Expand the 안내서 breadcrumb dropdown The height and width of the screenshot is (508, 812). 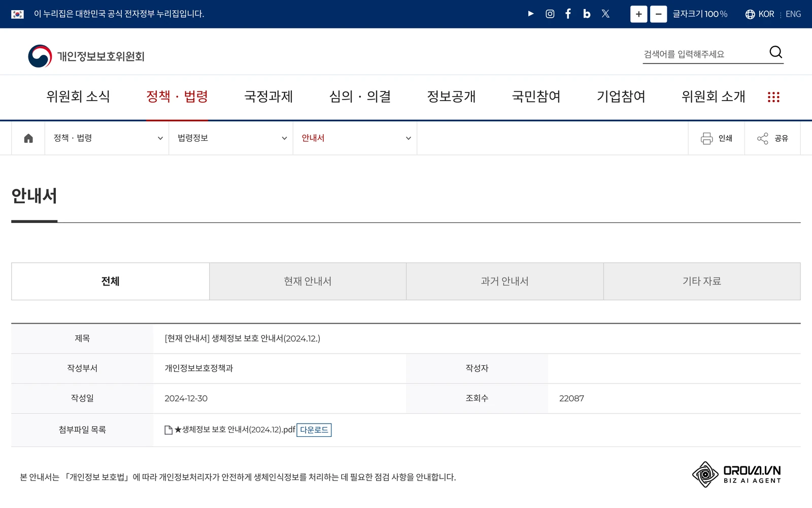pyautogui.click(x=355, y=138)
